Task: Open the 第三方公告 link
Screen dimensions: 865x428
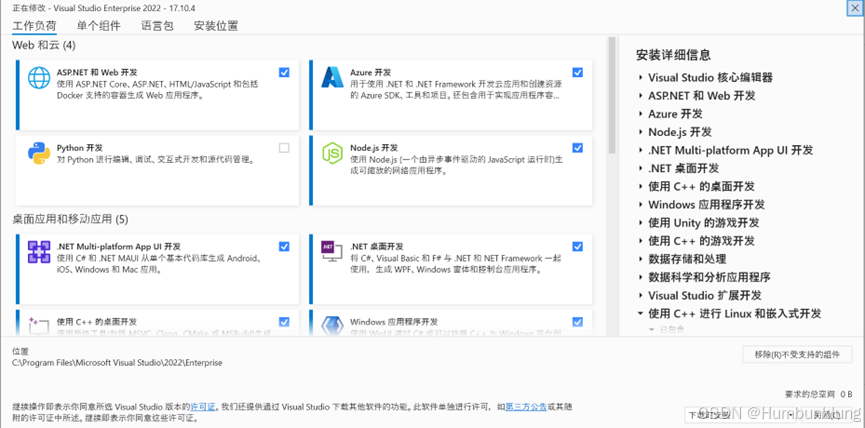Action: 526,407
